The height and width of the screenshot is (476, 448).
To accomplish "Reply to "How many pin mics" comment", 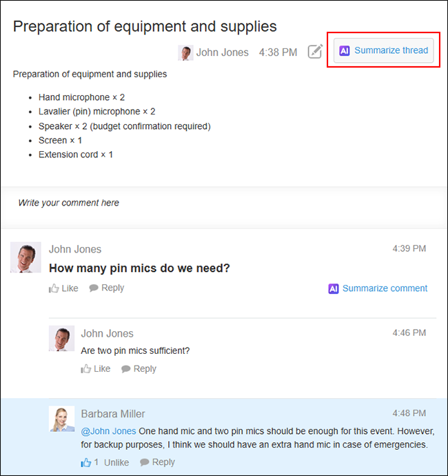I will [x=107, y=288].
